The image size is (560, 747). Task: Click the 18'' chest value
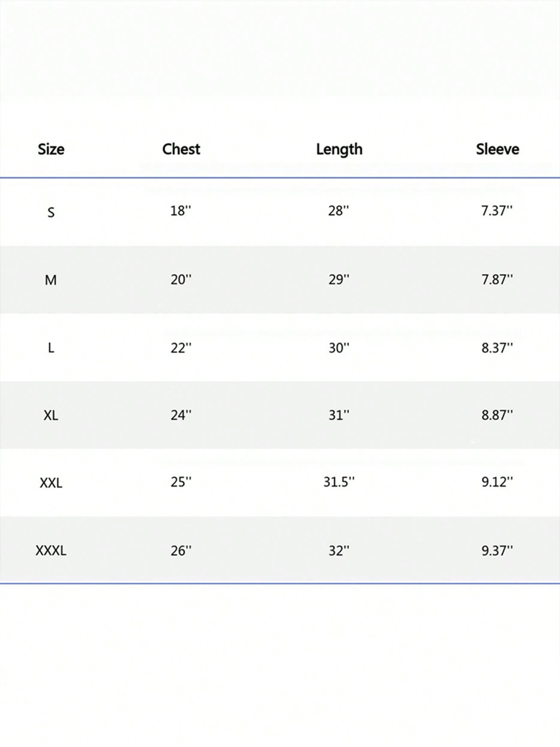pyautogui.click(x=181, y=211)
